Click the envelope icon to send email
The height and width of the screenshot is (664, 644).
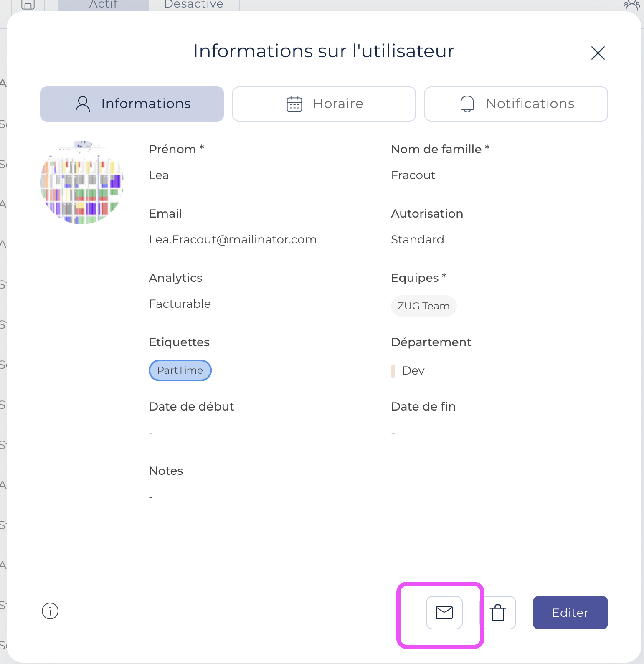point(444,612)
